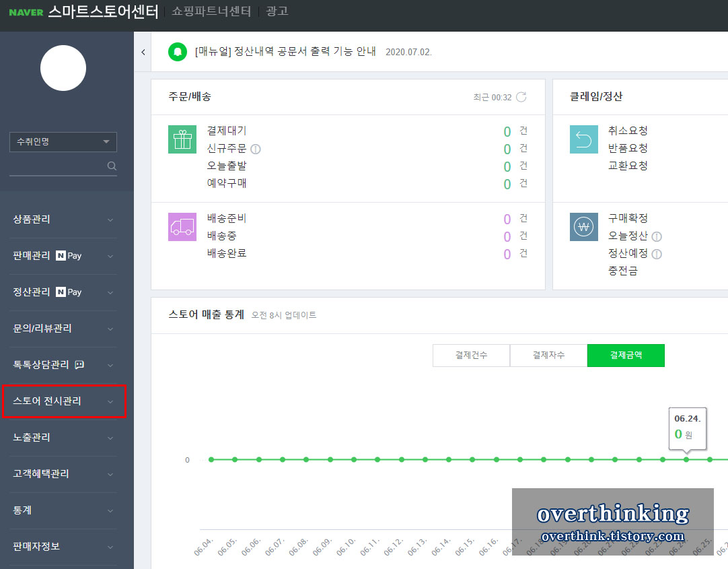Click the talk chat icon beside 톡톡상담관리
Screen dimensions: 728x569
pyautogui.click(x=79, y=364)
